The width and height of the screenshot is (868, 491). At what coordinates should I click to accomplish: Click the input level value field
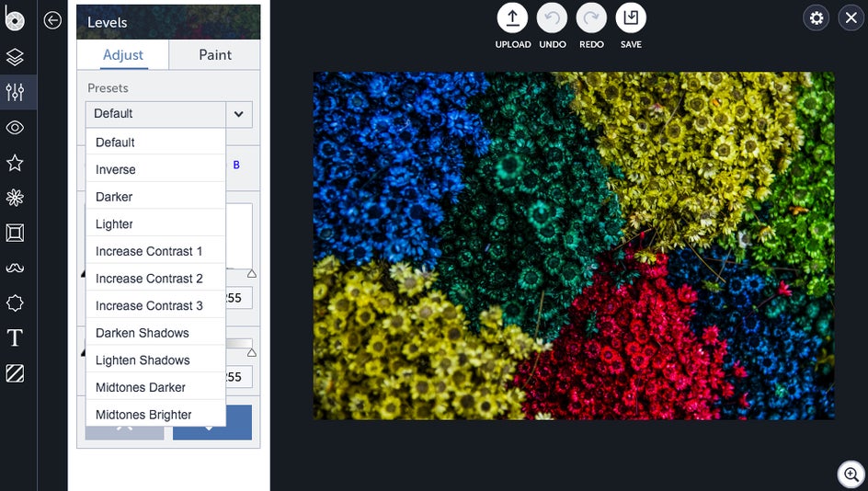pos(238,298)
